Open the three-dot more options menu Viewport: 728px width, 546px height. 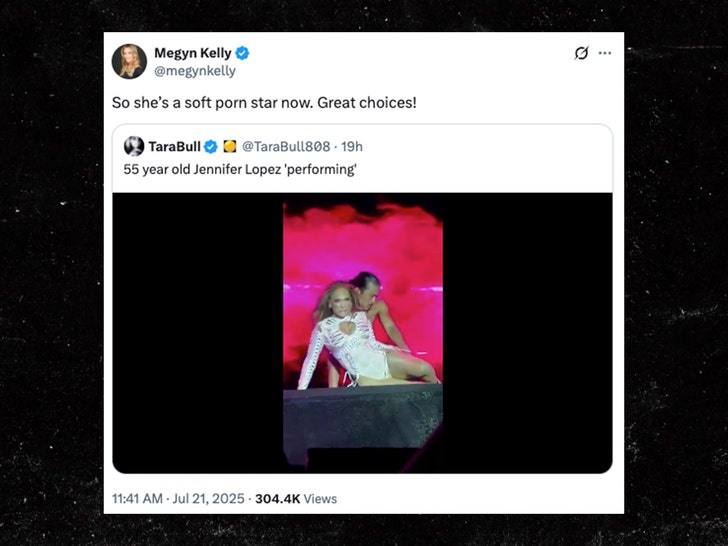(605, 53)
